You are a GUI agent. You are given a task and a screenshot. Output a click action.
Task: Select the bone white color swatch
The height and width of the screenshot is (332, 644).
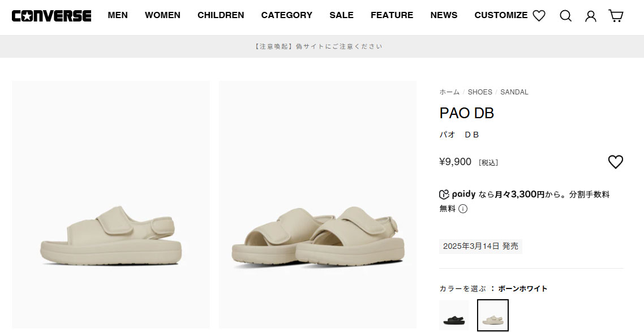(x=492, y=315)
